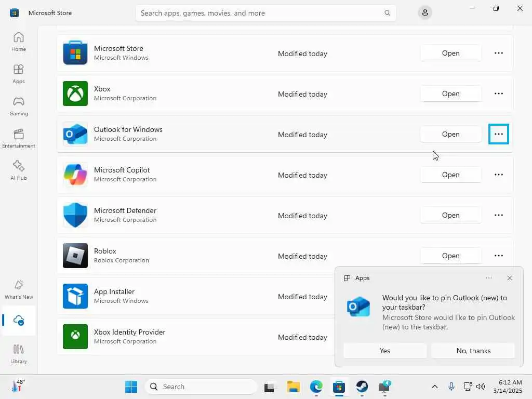Click the Microsoft Store taskbar icon

click(x=339, y=387)
